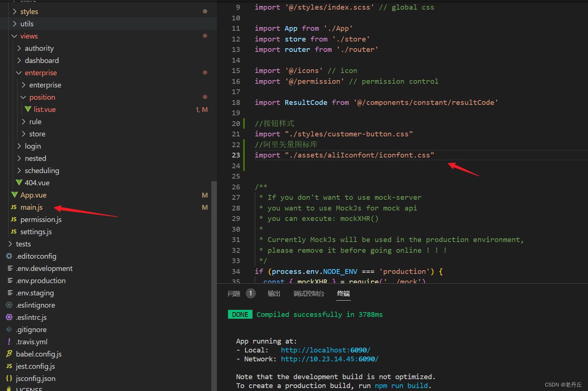Expand the store folder under enterprise
The image size is (588, 391).
point(23,134)
